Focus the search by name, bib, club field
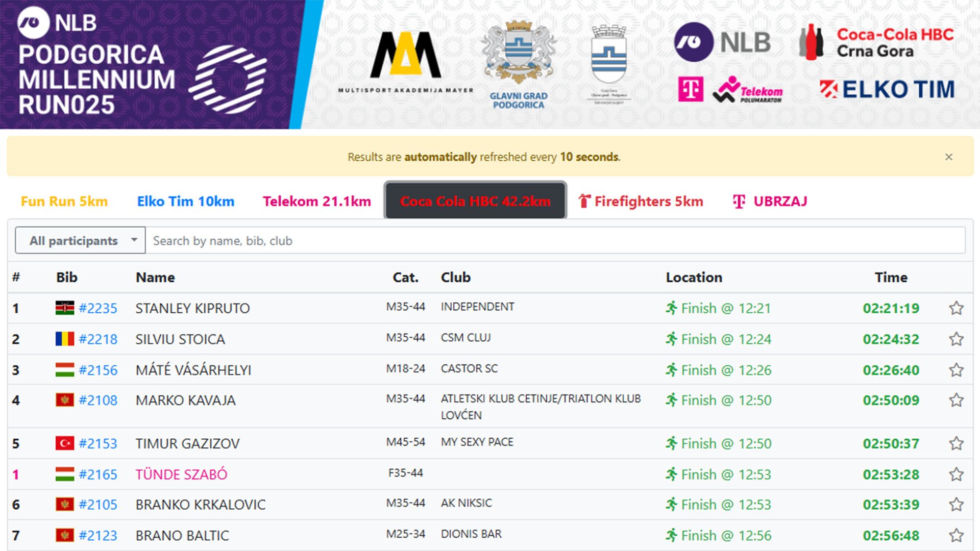 (x=555, y=240)
